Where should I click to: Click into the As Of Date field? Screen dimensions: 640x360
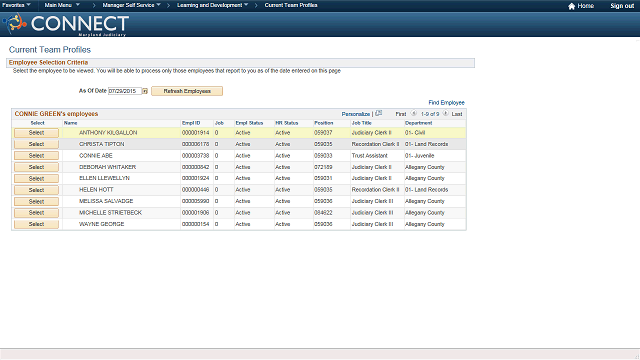click(x=124, y=91)
